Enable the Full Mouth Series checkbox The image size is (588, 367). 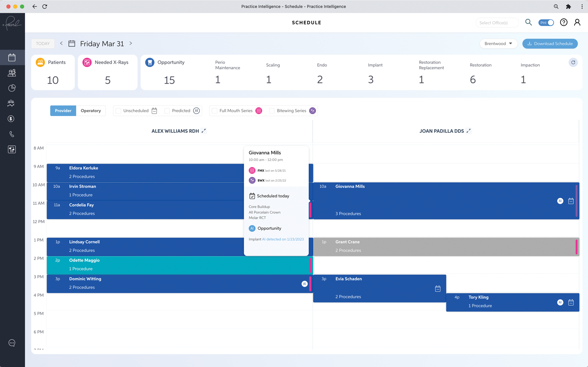point(214,111)
